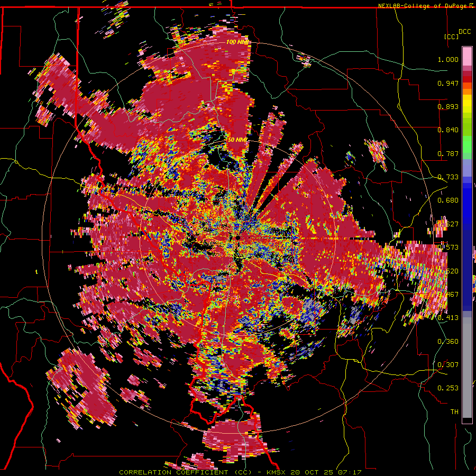
Task: Click the 0.733 legend value
Action: pyautogui.click(x=448, y=177)
